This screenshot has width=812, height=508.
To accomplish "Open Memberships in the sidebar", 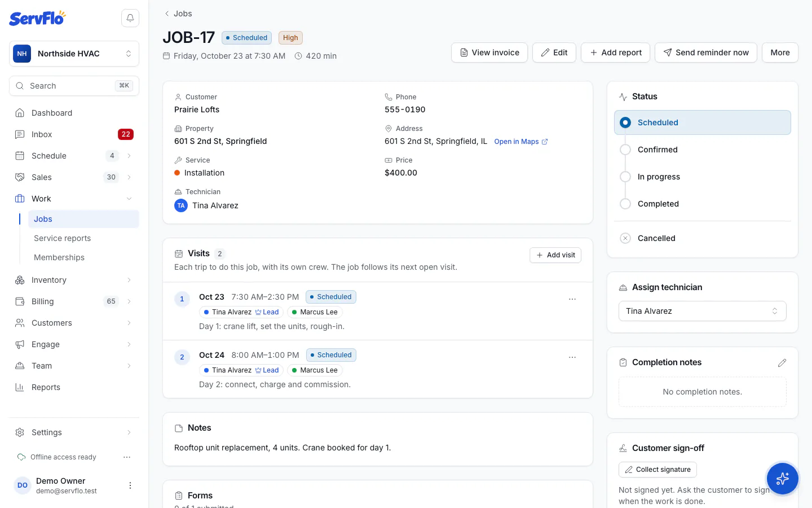I will click(83, 257).
